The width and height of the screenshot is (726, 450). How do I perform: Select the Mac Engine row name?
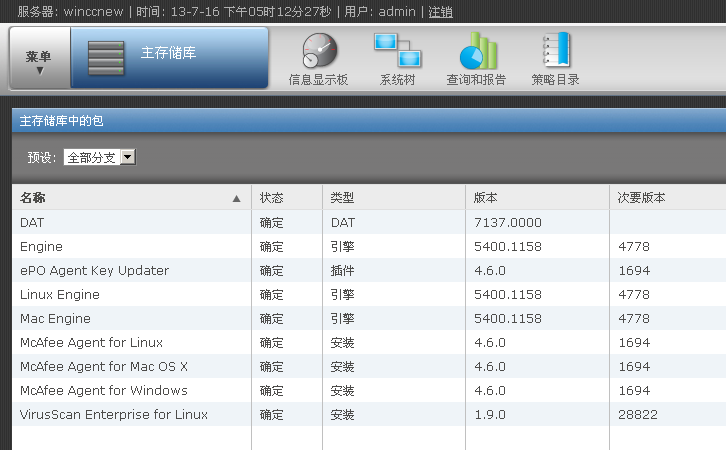coord(55,319)
